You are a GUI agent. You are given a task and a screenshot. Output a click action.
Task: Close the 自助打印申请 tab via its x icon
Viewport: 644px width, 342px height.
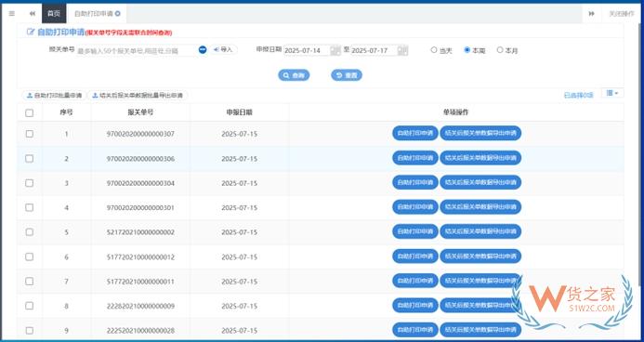coord(118,14)
